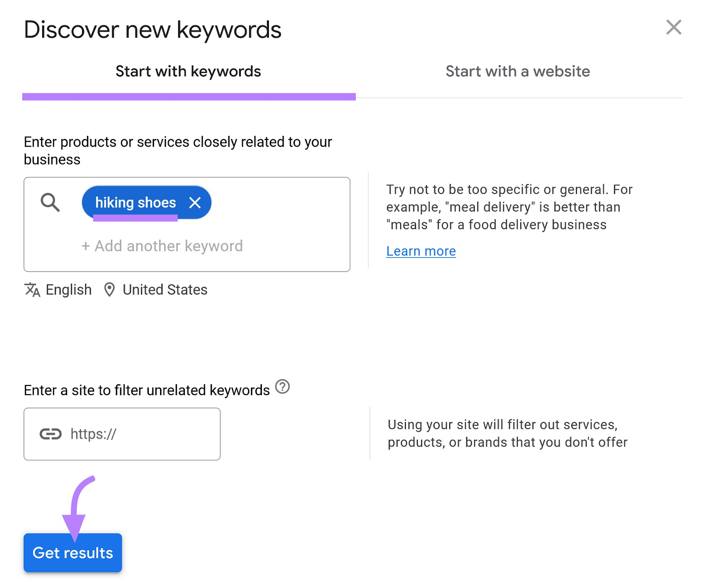702x588 pixels.
Task: Select the Start with keywords tab
Action: (x=188, y=71)
